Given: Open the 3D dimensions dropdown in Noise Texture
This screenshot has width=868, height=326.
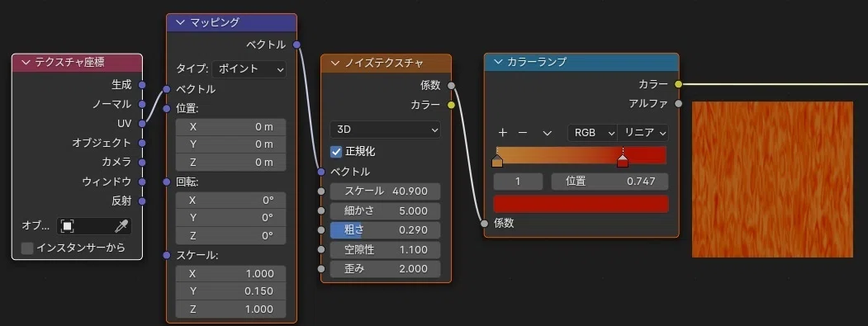Looking at the screenshot, I should [386, 130].
